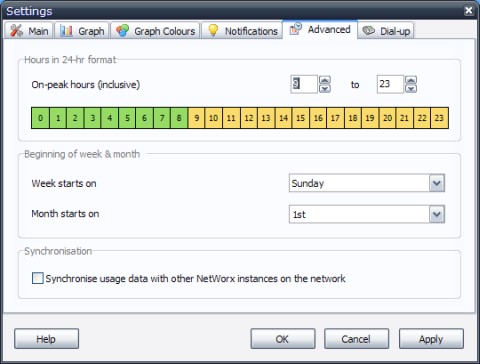
Task: Select hour 3 in the timeline
Action: (93, 118)
